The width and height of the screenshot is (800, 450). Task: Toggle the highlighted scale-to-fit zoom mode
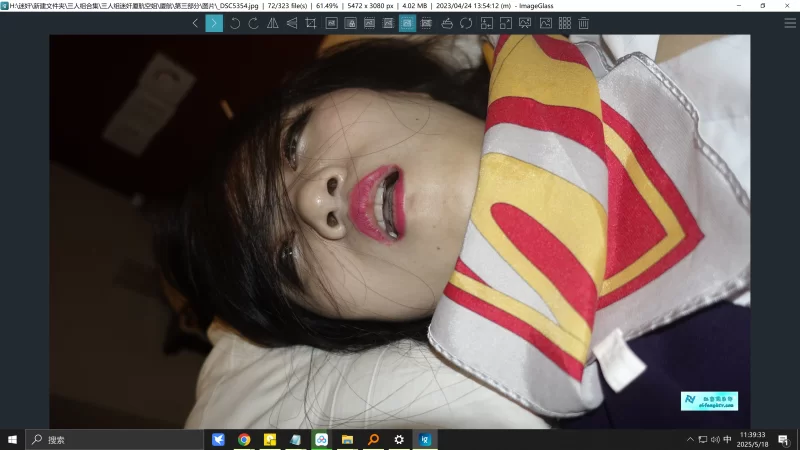407,23
